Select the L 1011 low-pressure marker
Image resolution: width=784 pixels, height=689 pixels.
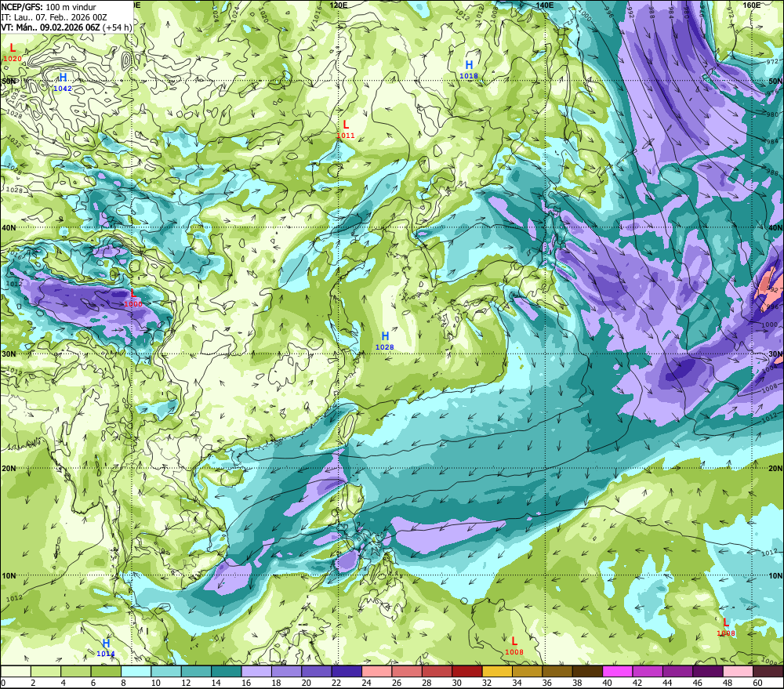coord(346,129)
